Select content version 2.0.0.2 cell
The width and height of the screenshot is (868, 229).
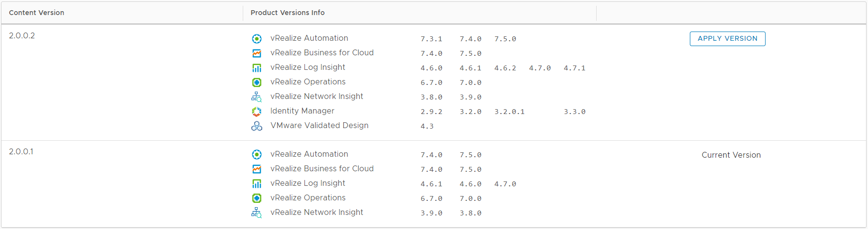coord(22,36)
